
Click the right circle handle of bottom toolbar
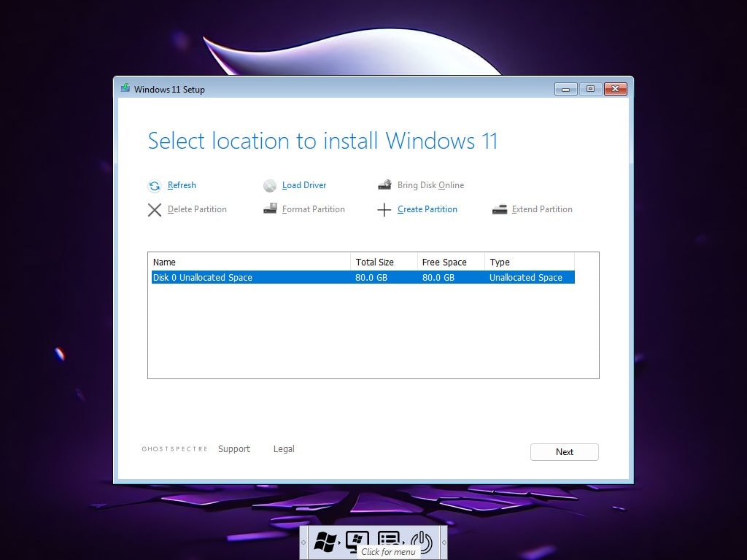tap(444, 542)
